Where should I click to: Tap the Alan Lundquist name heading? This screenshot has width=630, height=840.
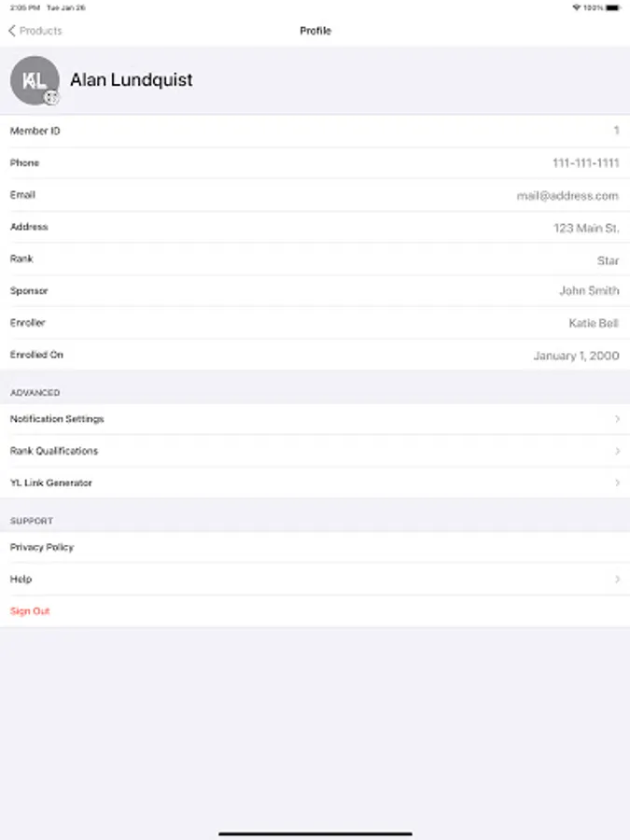click(x=132, y=80)
